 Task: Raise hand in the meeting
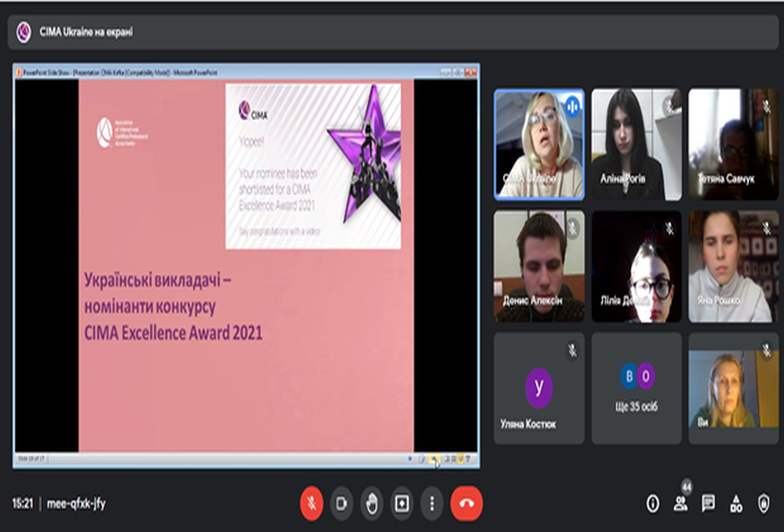pos(372,503)
